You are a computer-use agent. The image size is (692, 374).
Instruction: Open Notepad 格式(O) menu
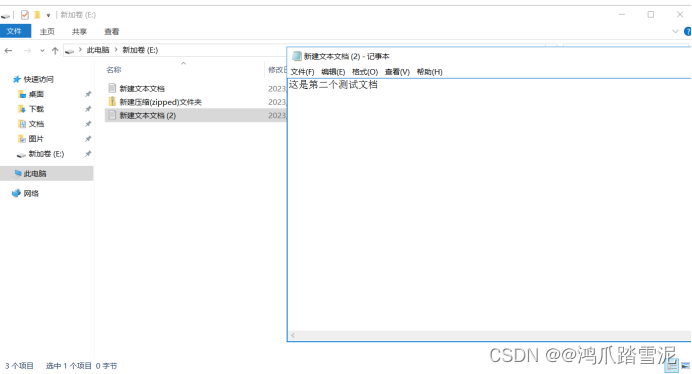click(x=365, y=72)
